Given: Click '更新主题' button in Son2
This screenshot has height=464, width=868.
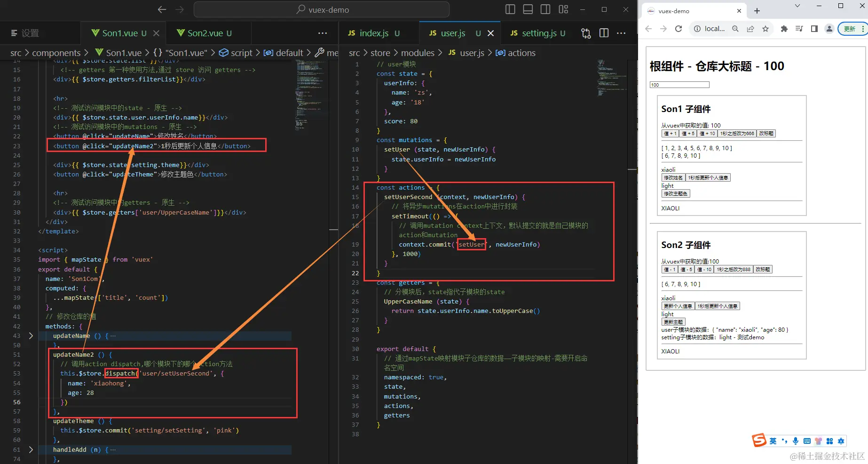Looking at the screenshot, I should coord(673,322).
